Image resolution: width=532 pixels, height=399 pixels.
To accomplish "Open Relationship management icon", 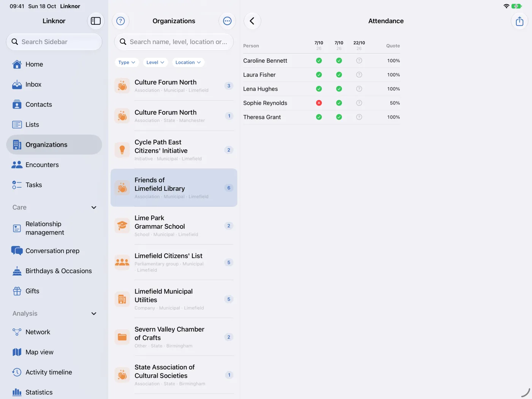I will click(17, 228).
